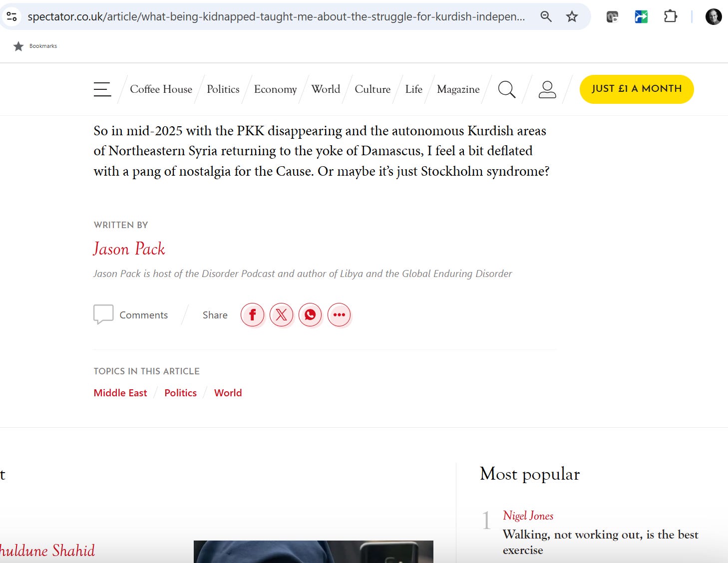Share the article via WhatsApp
The height and width of the screenshot is (563, 728).
click(310, 315)
